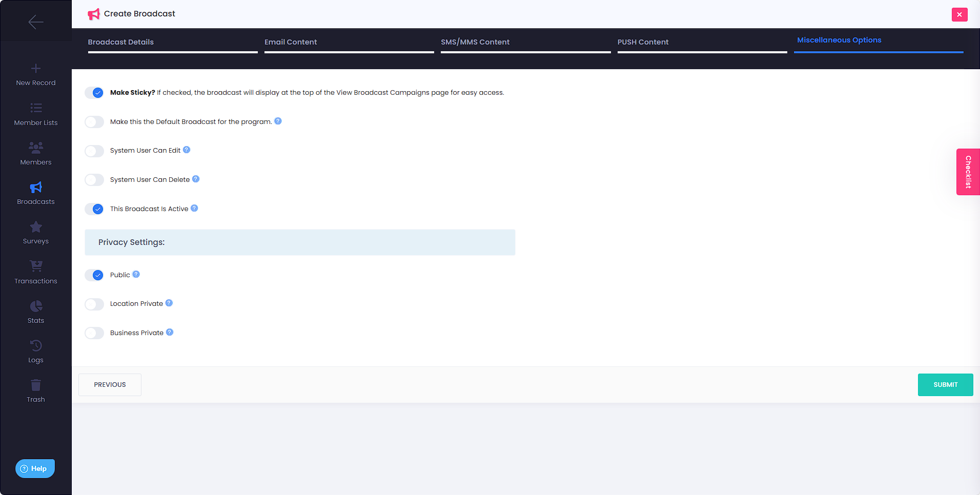
Task: Open Transactions cart icon
Action: pos(36,266)
